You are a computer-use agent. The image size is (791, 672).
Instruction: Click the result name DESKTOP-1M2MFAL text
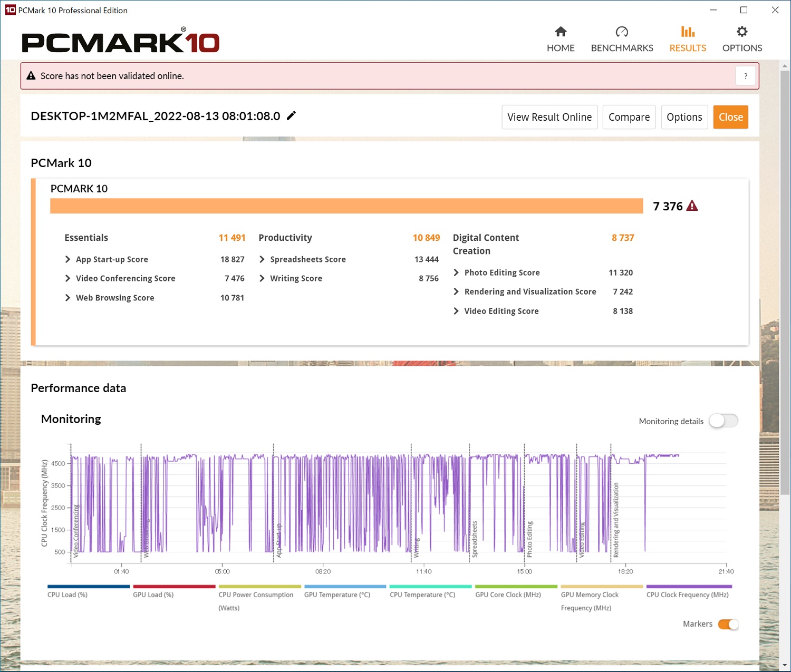(156, 116)
